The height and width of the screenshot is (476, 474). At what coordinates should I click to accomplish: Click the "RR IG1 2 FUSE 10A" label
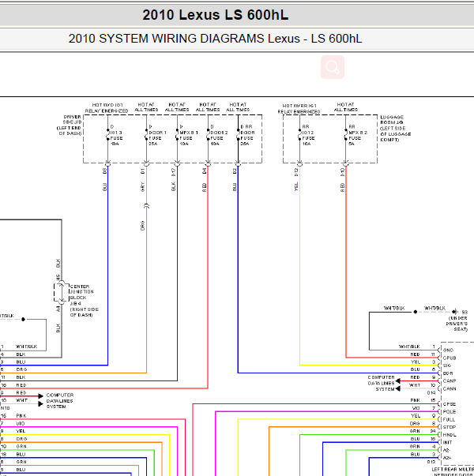[x=308, y=135]
